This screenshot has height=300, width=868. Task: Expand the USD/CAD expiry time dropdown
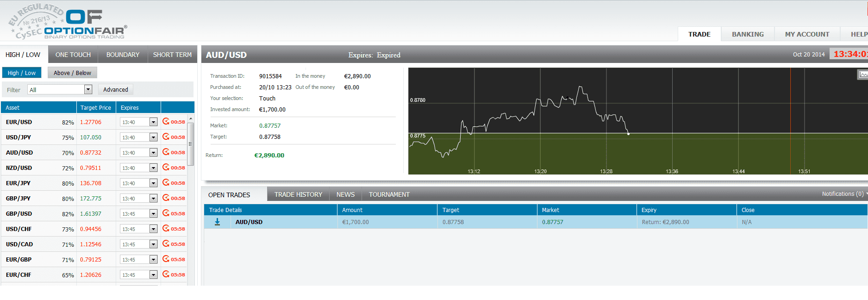[153, 244]
